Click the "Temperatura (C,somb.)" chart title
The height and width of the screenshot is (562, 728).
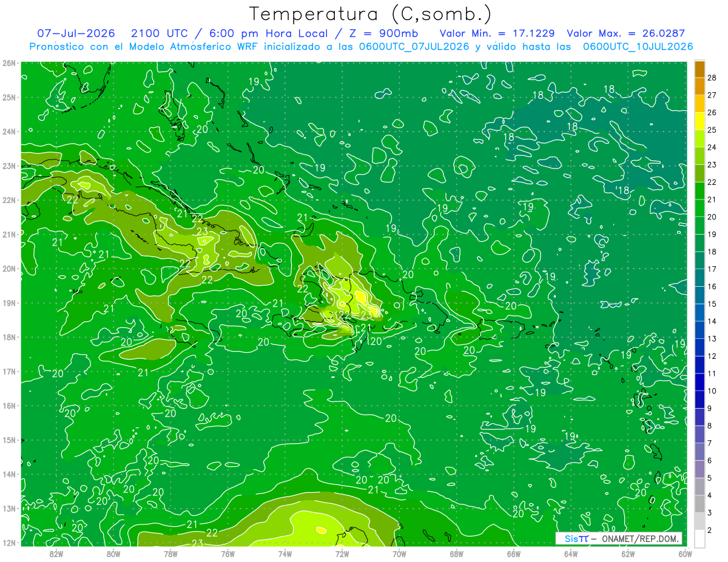tap(371, 14)
